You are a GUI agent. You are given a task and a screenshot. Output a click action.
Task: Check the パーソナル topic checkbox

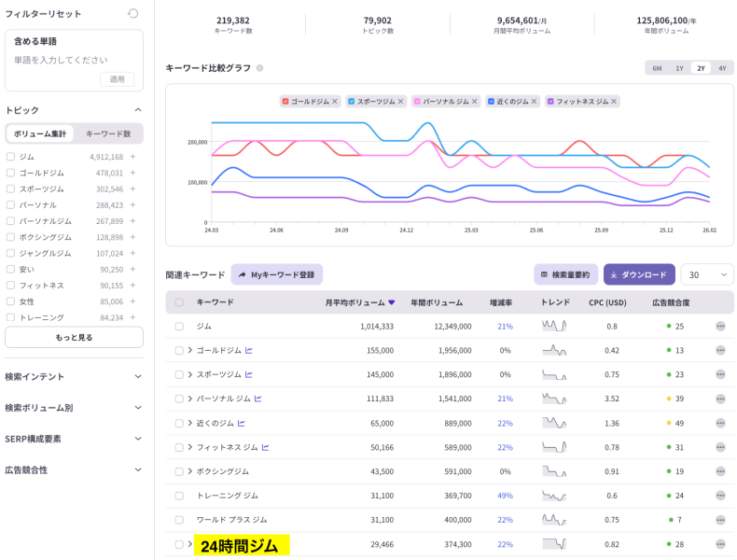coord(10,205)
